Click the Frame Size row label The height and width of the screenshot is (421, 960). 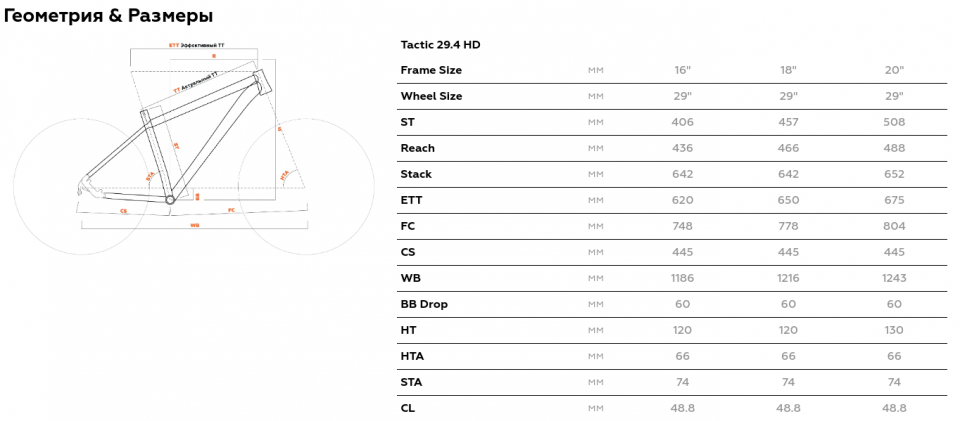(431, 70)
